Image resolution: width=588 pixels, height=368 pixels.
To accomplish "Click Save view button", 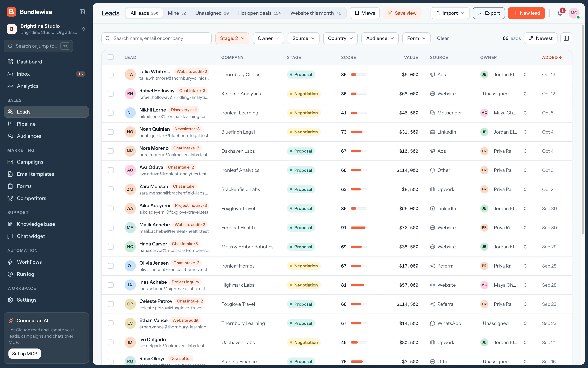I will coord(402,13).
